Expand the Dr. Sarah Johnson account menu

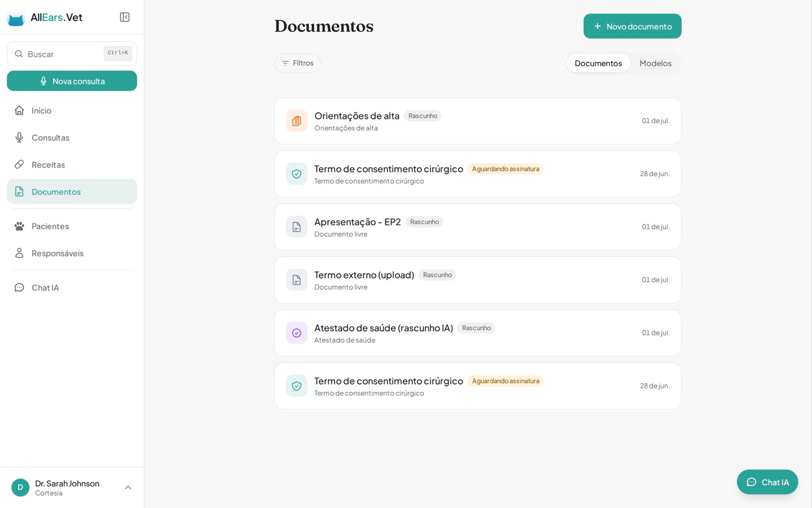(x=128, y=488)
